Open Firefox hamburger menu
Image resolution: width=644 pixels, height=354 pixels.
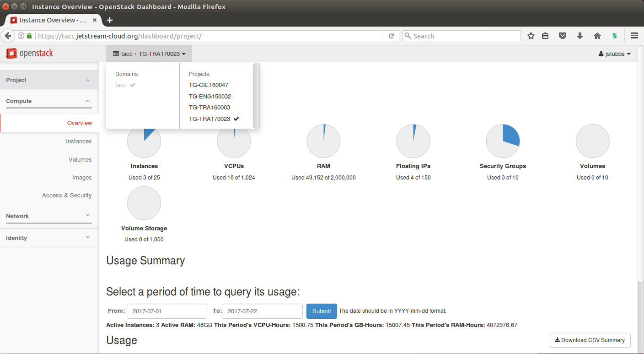click(x=634, y=36)
